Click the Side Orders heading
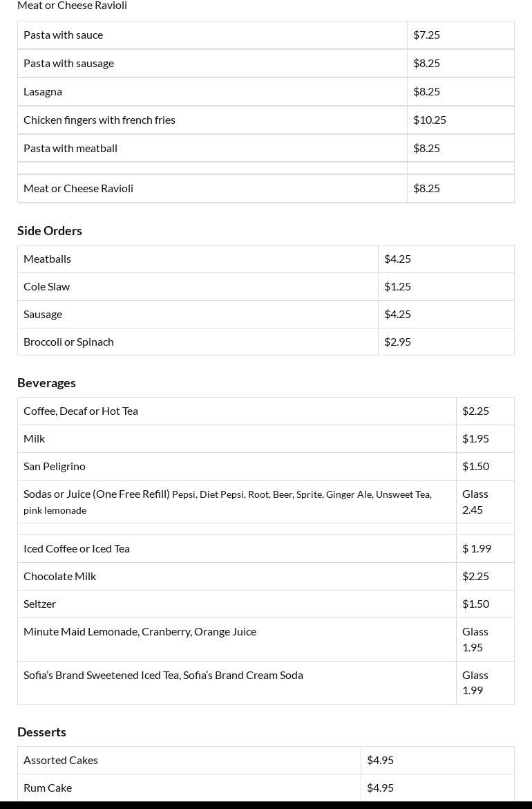532x809 pixels. pyautogui.click(x=50, y=231)
